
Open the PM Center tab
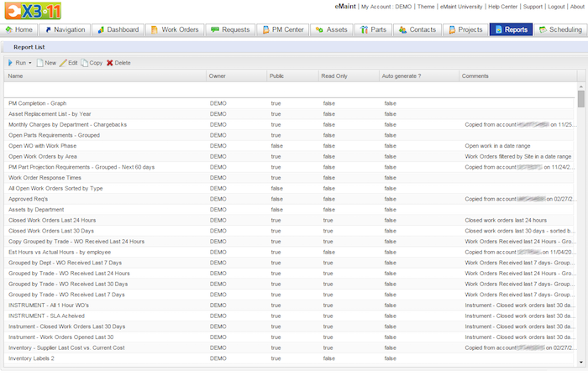point(282,29)
